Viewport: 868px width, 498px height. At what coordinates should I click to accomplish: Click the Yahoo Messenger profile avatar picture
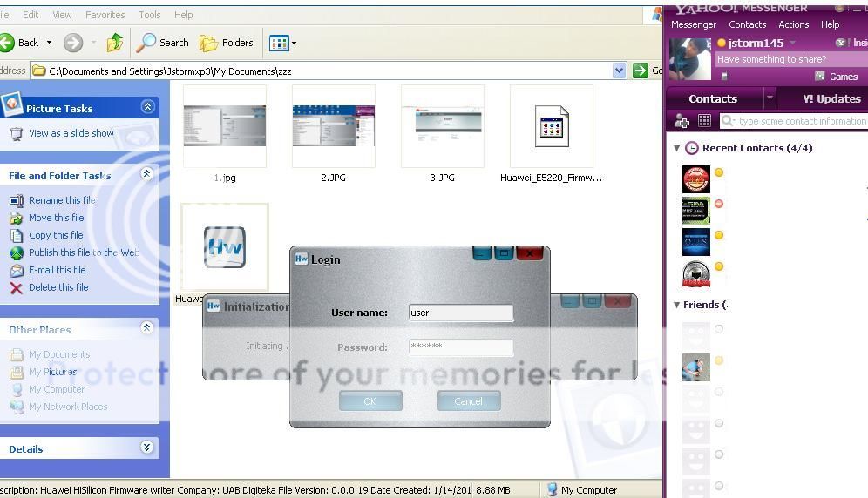(689, 59)
